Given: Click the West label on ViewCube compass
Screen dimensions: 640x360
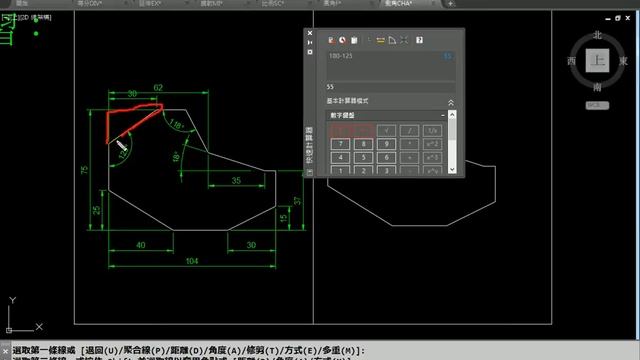Looking at the screenshot, I should click(x=571, y=61).
